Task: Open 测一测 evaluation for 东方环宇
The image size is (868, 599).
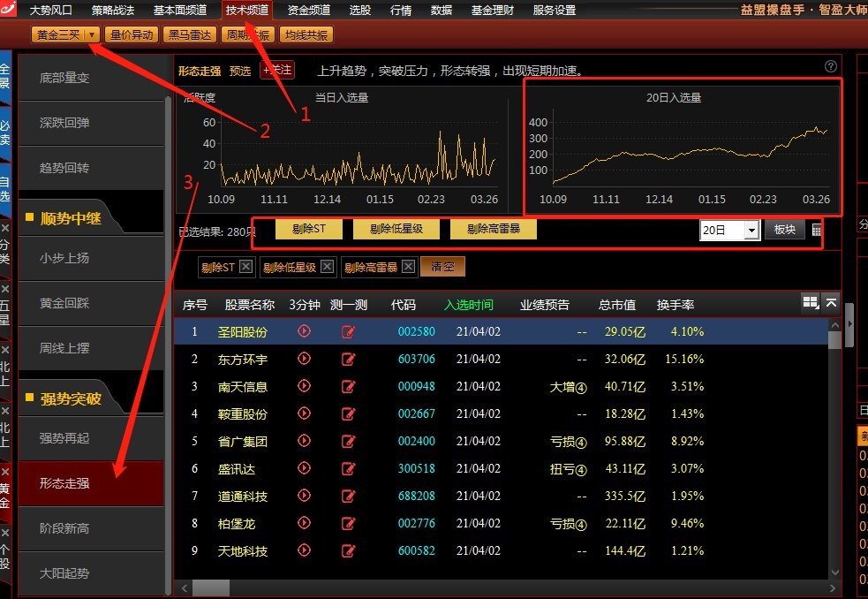Action: tap(349, 359)
